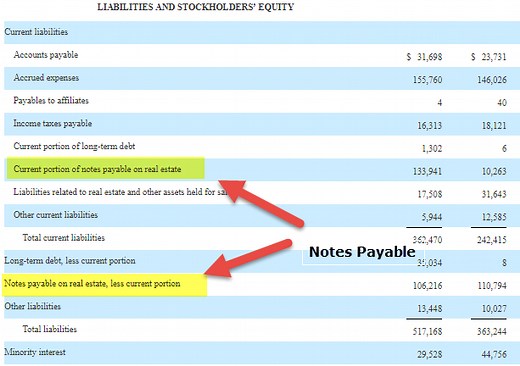Select the 'Accrued expenses' label
Viewport: 520px width, 366px height.
click(x=46, y=78)
